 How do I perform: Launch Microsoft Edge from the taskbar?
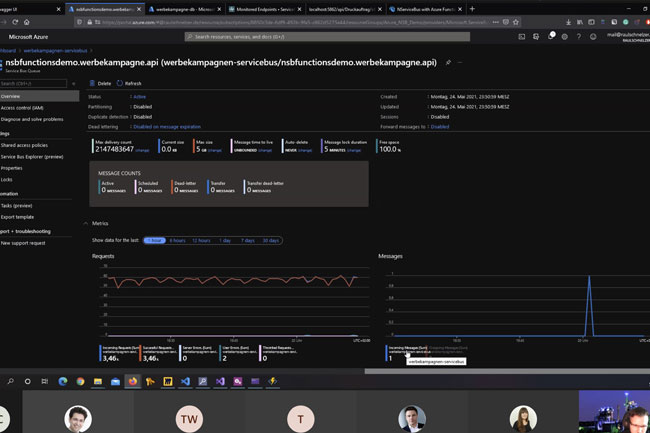63,381
